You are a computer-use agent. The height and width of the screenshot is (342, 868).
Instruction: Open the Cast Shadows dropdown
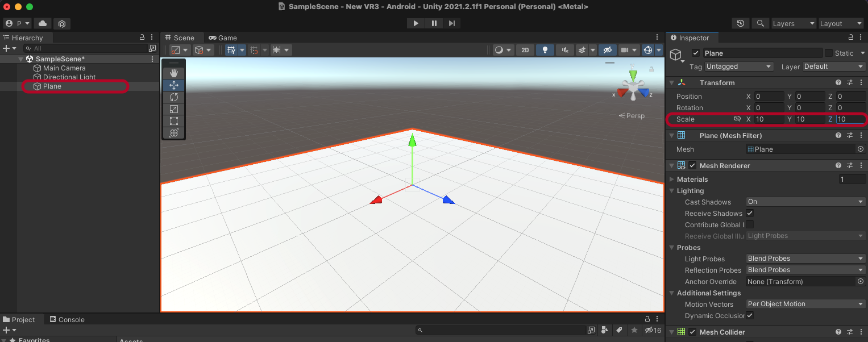(x=805, y=202)
